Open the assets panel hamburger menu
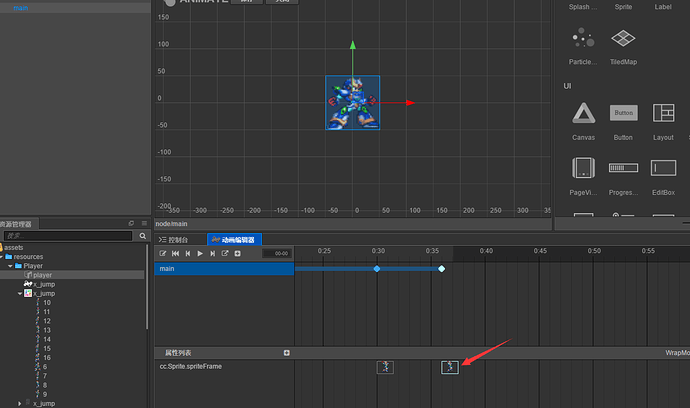 click(x=144, y=224)
